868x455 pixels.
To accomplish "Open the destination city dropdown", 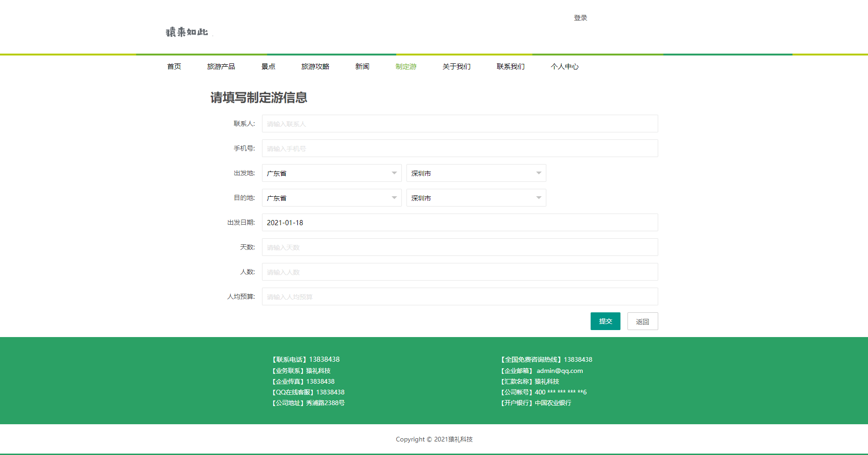I will click(475, 197).
